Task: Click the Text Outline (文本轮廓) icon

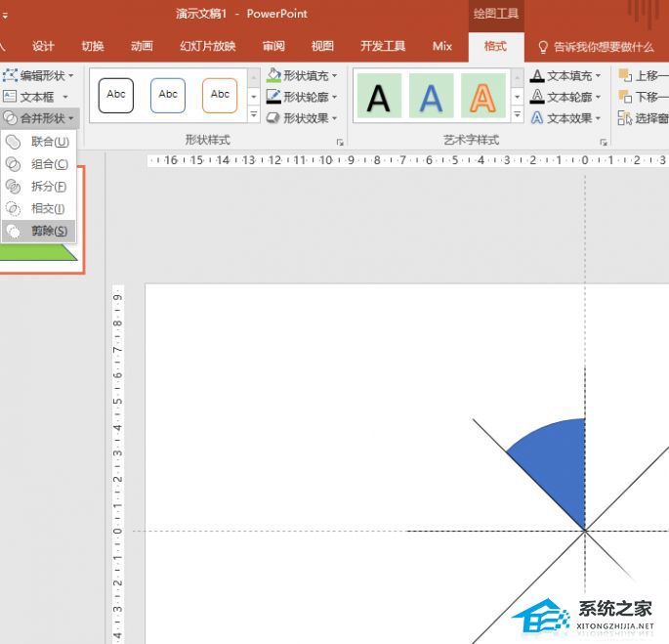Action: click(537, 97)
